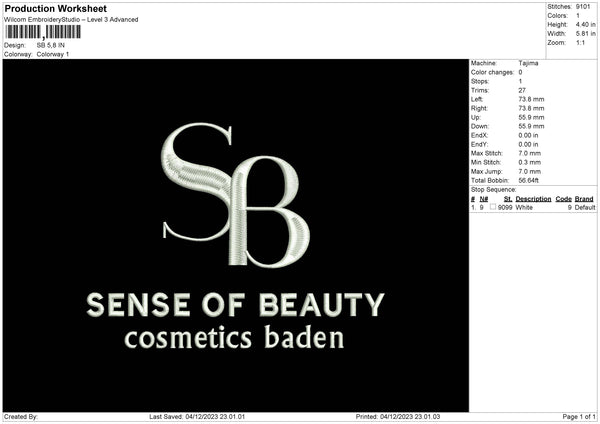Image resolution: width=600 pixels, height=424 pixels.
Task: Select the Min Stitch value '0.3 mm'
Action: click(530, 163)
